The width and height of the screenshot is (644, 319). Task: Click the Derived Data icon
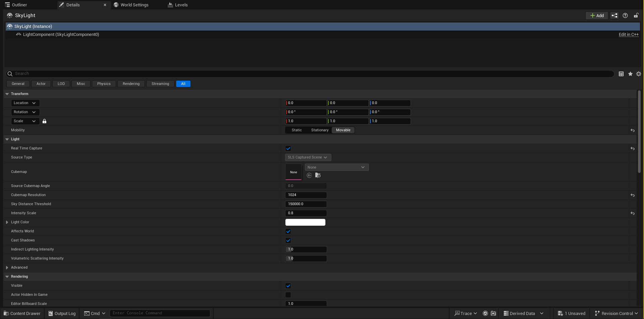(x=506, y=313)
